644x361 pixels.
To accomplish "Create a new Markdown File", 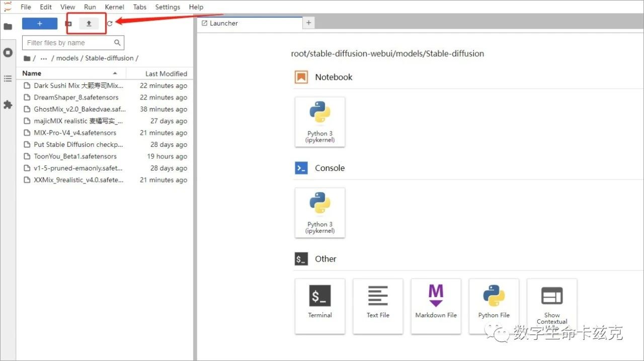I will click(436, 306).
